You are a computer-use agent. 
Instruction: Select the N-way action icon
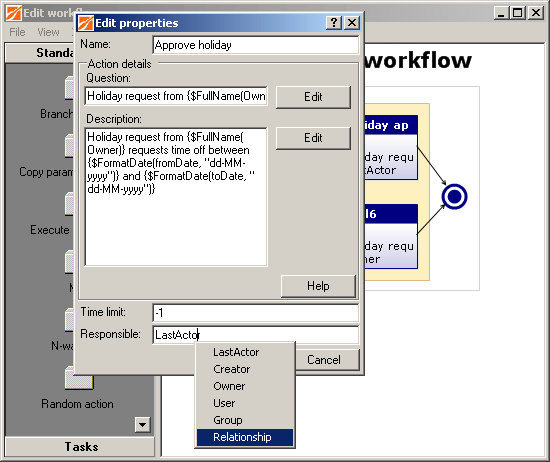(x=69, y=320)
